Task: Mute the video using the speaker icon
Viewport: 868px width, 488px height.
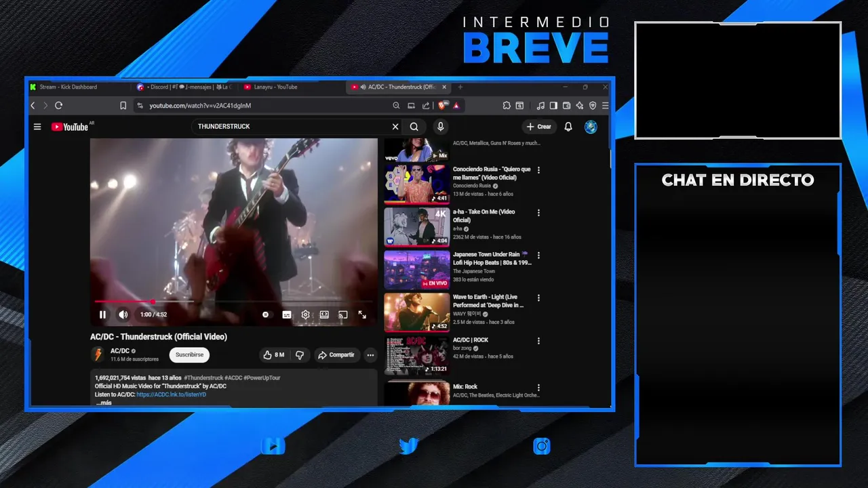Action: 123,314
